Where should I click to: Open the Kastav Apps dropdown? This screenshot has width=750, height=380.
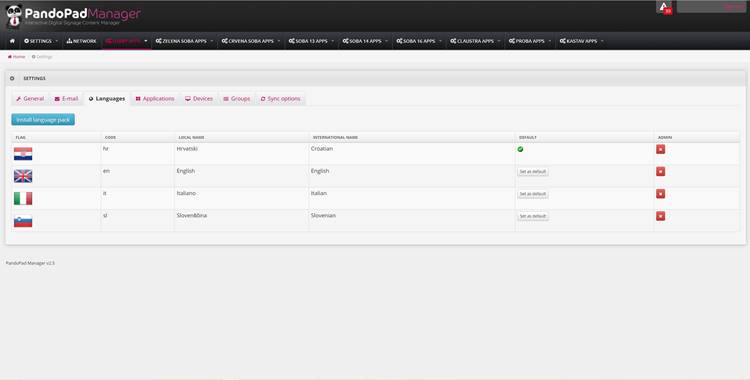pos(581,41)
